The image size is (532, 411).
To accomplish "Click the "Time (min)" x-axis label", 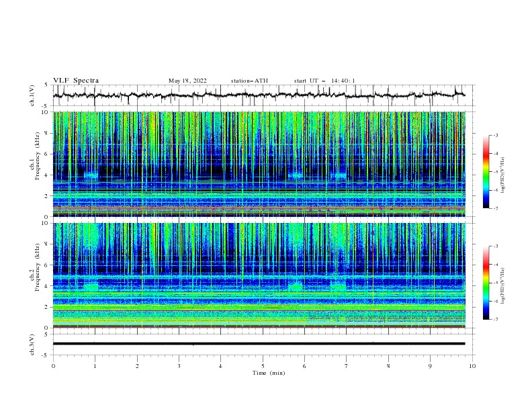I will tap(269, 373).
